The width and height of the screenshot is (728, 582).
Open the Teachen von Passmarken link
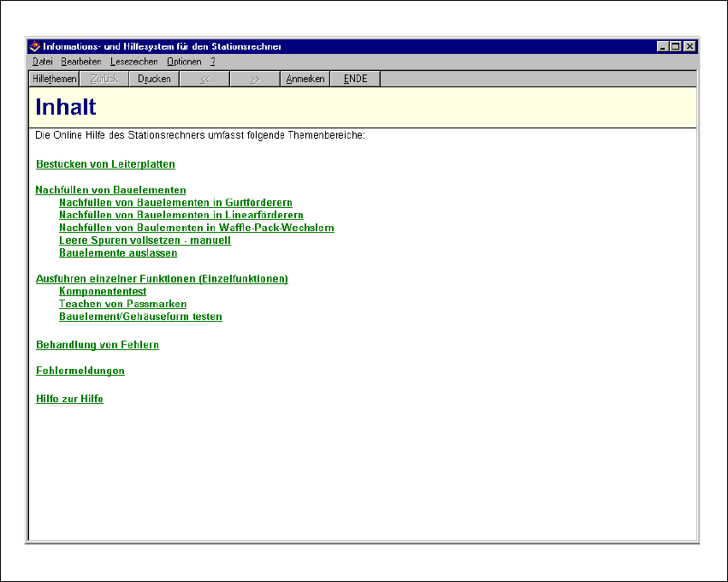point(122,304)
